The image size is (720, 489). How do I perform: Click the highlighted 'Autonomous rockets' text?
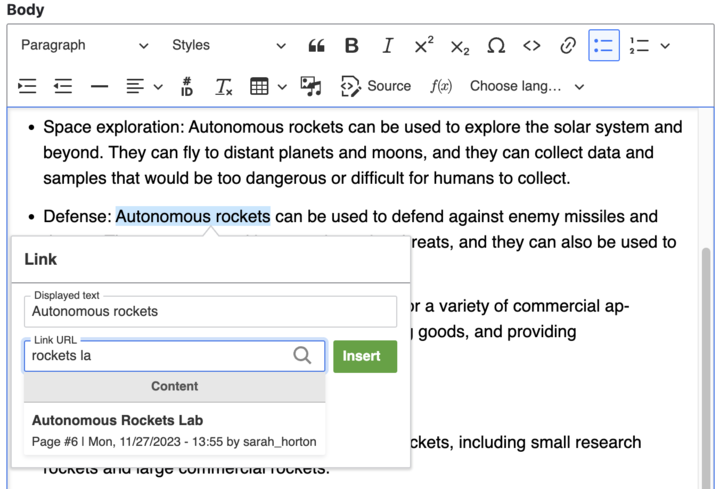[x=193, y=216]
